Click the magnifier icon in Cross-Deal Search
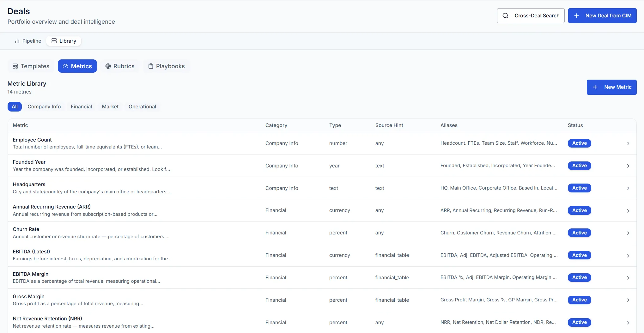 click(505, 16)
